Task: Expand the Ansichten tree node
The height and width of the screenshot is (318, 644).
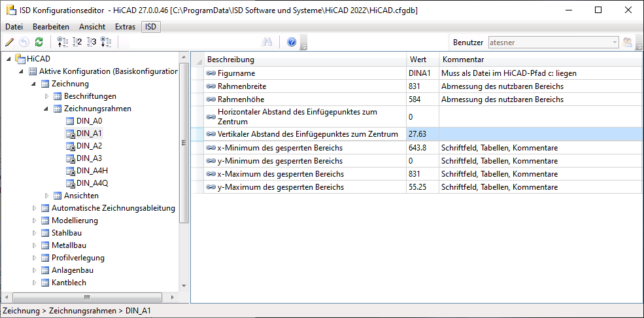Action: pyautogui.click(x=46, y=196)
